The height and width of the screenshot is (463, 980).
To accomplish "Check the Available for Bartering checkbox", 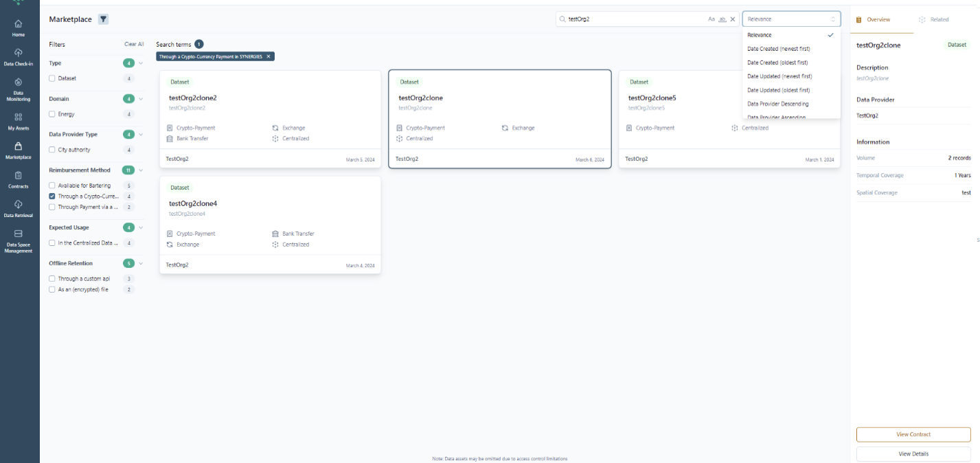I will [52, 185].
